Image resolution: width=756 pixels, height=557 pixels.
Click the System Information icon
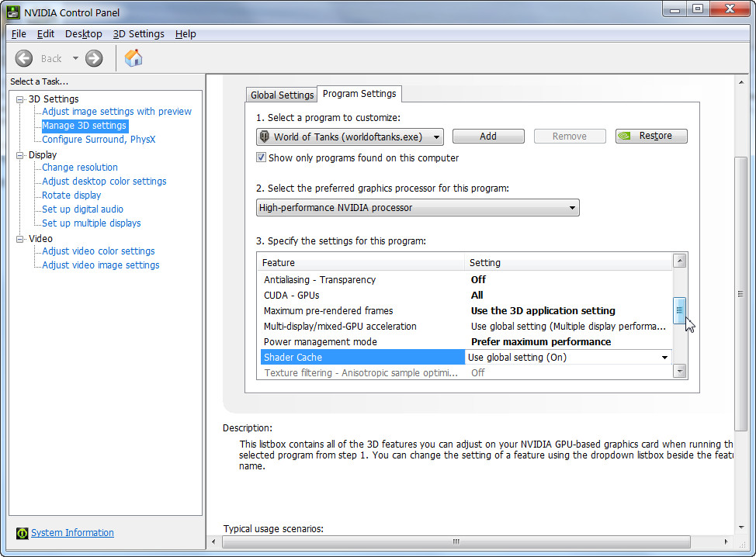(22, 533)
